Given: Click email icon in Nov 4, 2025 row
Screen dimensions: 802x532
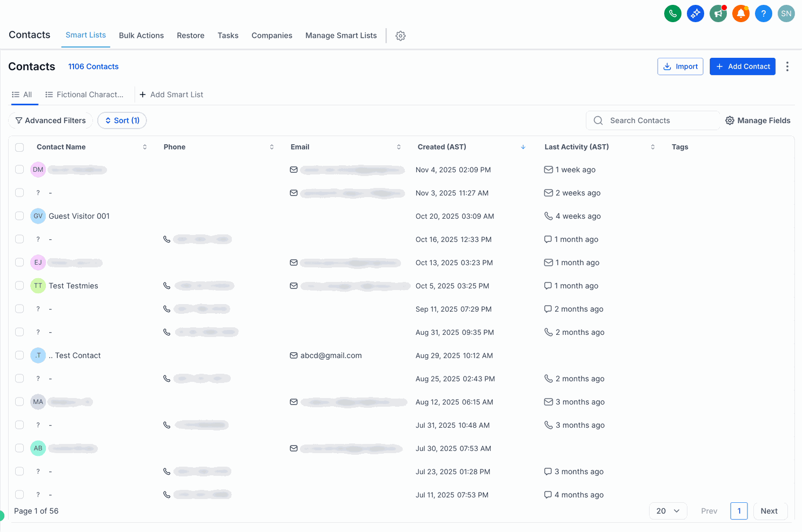Looking at the screenshot, I should point(293,170).
